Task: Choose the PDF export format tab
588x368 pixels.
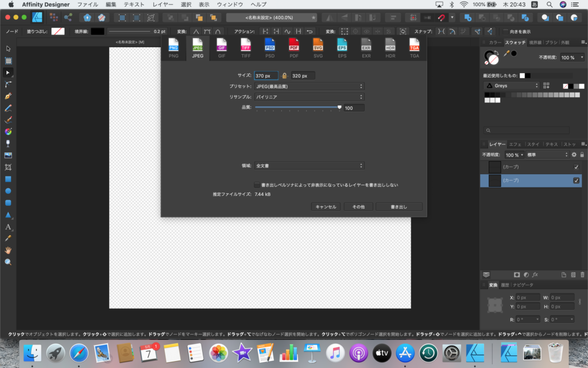Action: pos(294,48)
